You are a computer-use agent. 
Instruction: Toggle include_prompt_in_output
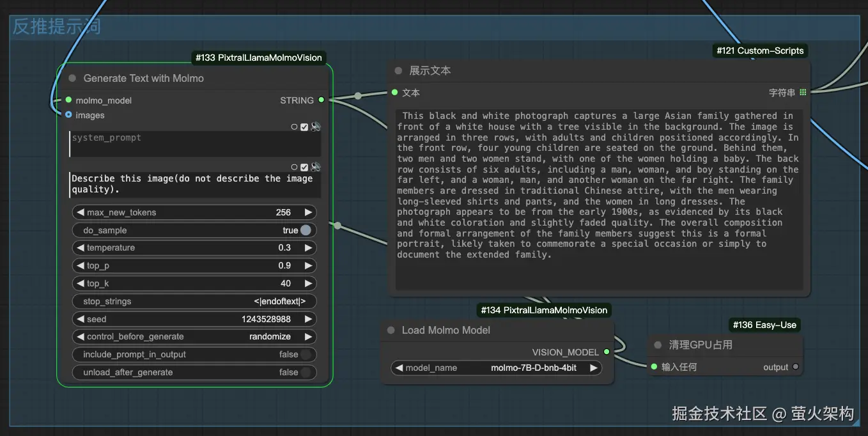pos(306,354)
